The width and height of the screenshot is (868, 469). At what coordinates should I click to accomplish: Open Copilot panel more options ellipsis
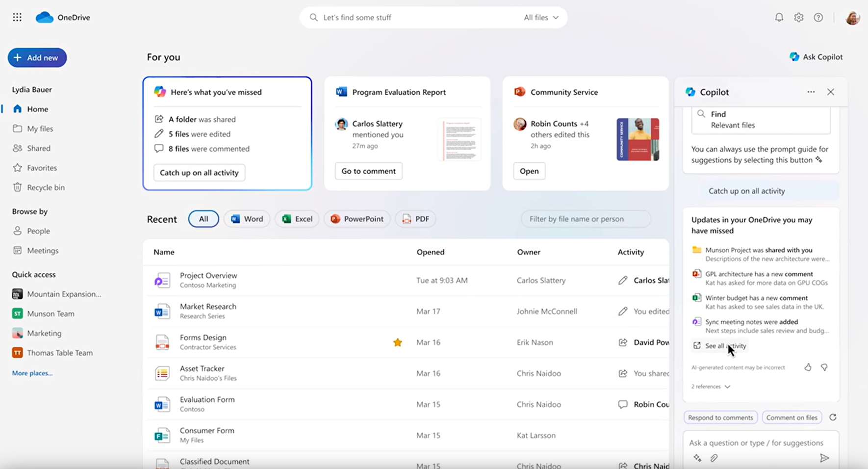coord(811,92)
